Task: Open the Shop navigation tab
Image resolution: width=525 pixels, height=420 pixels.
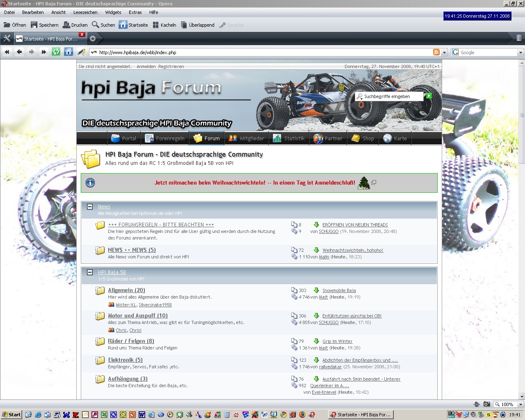Action: pos(363,139)
